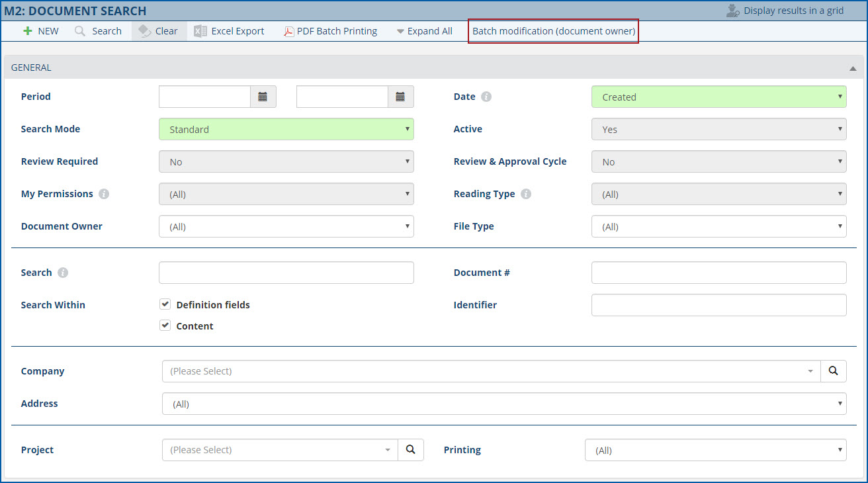Open the File Type dropdown
Screen dimensions: 868x483
tap(719, 226)
